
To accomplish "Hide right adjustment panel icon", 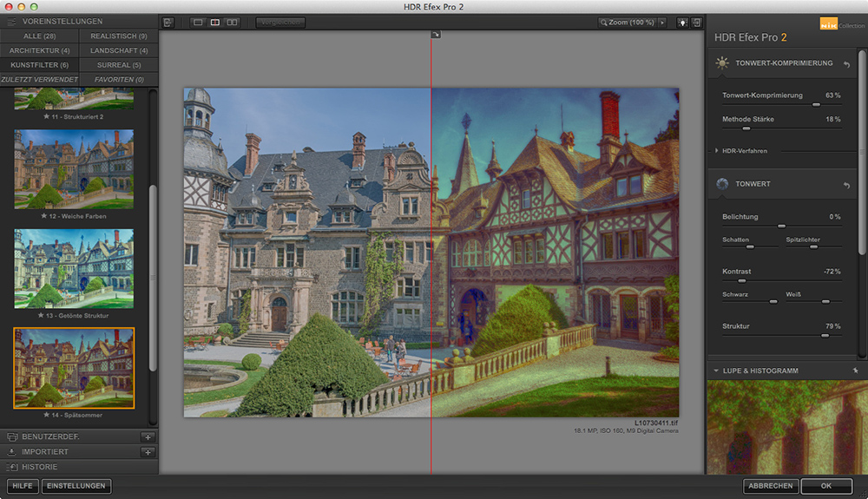I will coord(697,22).
